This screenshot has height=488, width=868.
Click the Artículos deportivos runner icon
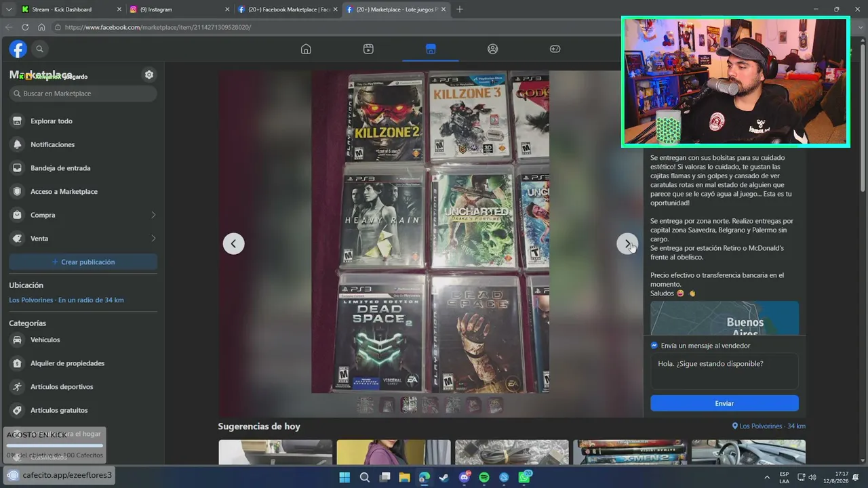pos(17,386)
